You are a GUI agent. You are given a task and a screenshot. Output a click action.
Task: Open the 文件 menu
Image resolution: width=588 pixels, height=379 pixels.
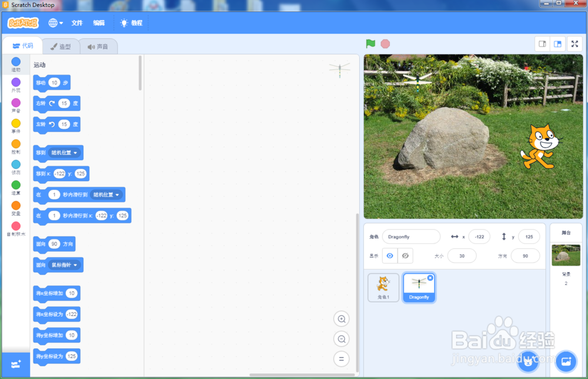(x=77, y=23)
